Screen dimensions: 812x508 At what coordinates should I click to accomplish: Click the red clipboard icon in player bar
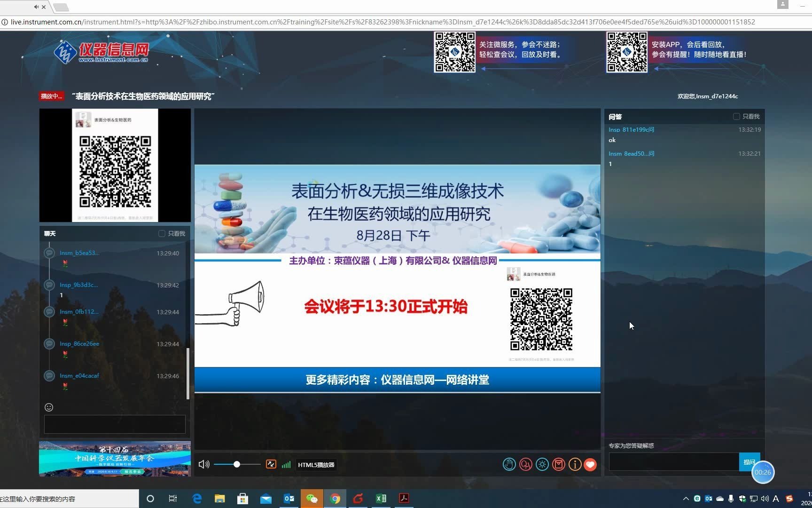pos(559,464)
